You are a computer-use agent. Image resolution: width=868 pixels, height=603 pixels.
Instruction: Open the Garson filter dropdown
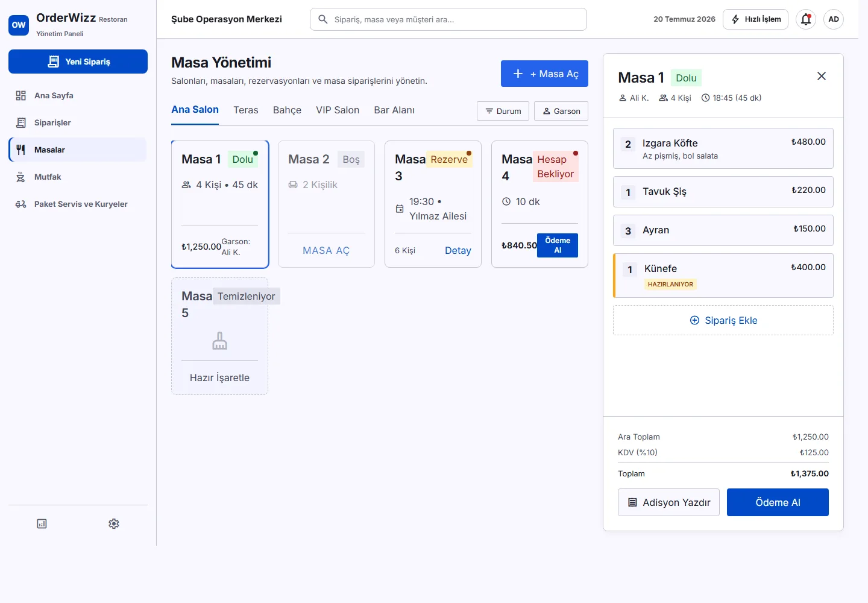(x=561, y=111)
